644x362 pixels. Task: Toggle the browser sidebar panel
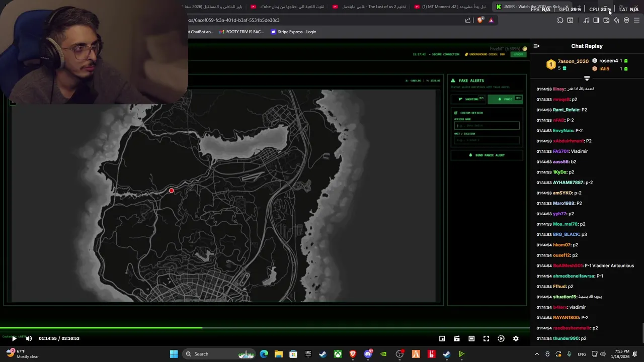(x=596, y=20)
